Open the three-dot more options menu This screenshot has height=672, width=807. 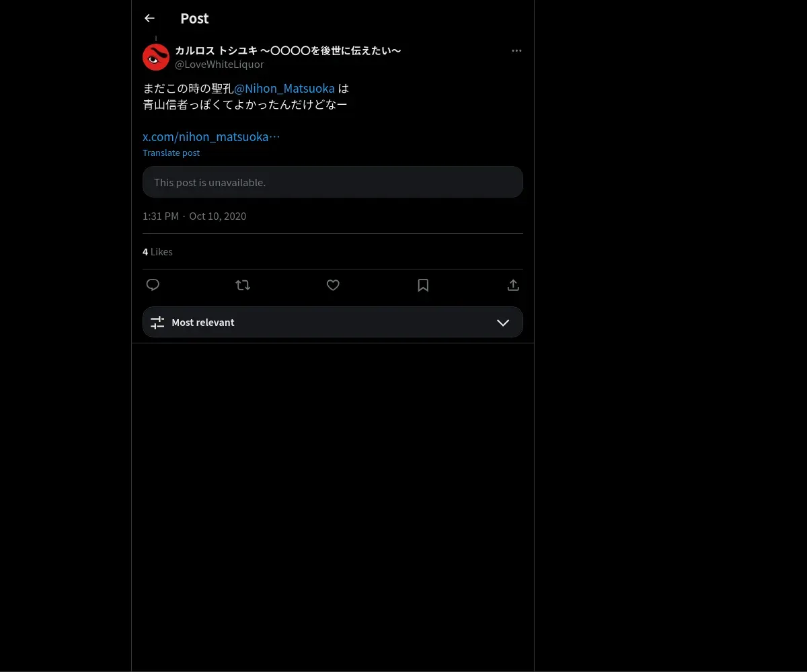[x=516, y=51]
